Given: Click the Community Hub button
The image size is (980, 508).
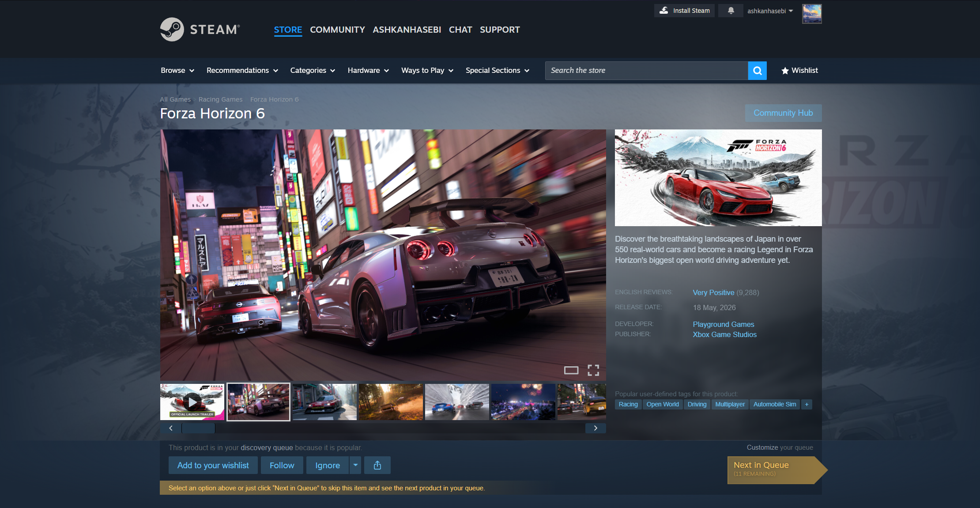Looking at the screenshot, I should point(783,113).
